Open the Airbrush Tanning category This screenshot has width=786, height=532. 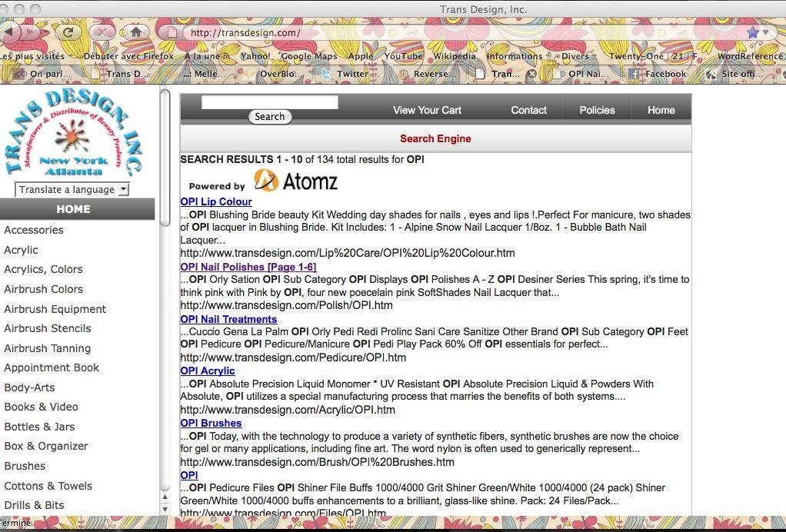48,348
